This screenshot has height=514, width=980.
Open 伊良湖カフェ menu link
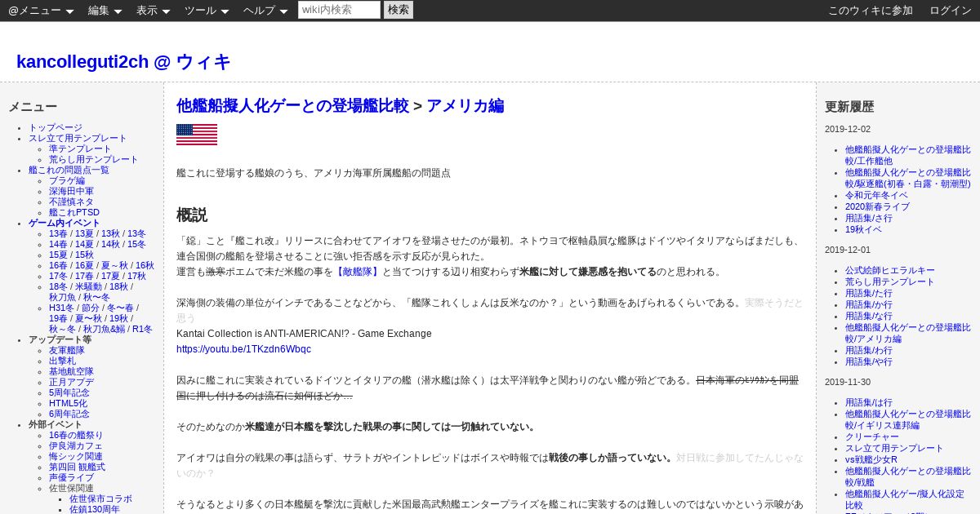point(76,446)
